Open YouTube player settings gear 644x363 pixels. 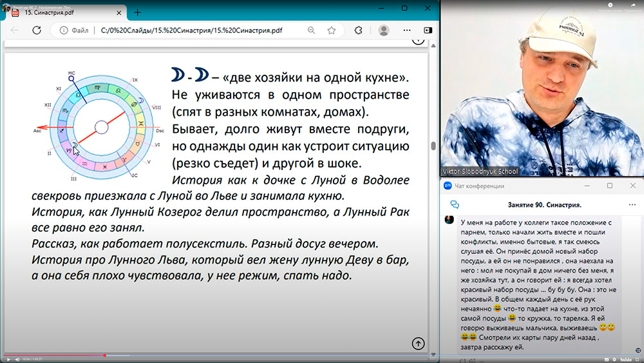point(614,360)
